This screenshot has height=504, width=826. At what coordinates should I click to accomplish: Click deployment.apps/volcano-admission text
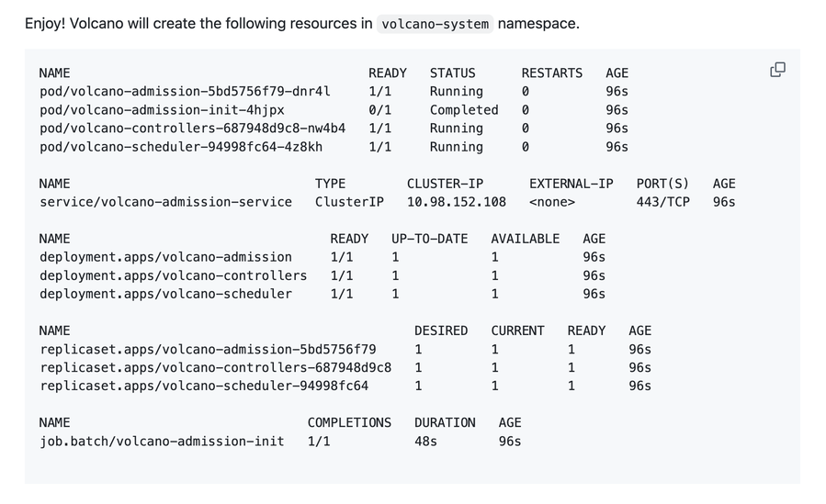(x=165, y=257)
